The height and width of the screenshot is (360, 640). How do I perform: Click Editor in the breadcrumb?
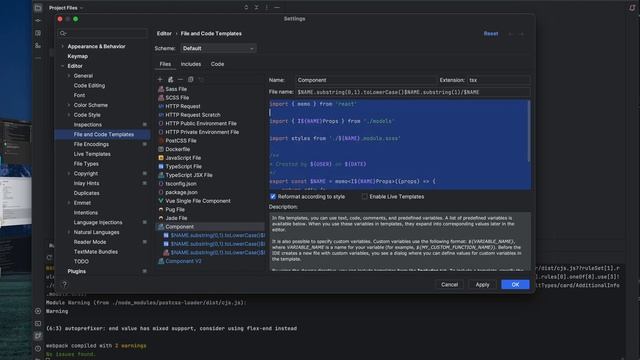click(164, 33)
